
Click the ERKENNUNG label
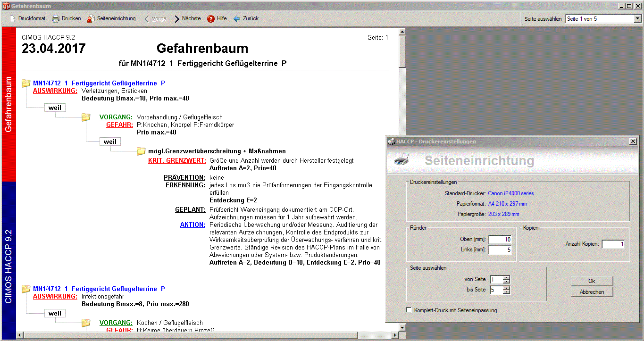coord(185,185)
